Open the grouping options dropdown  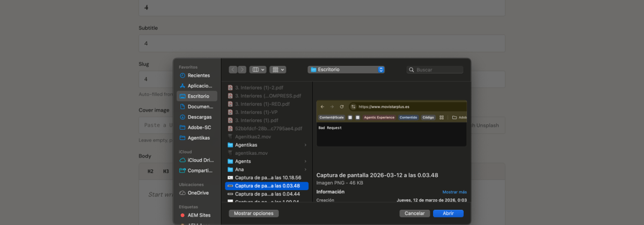point(278,70)
